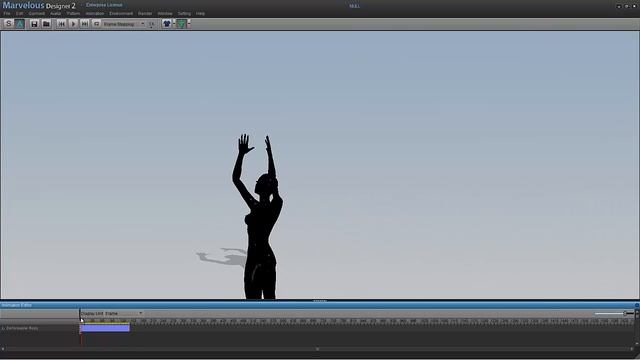This screenshot has width=640, height=360.
Task: Open the Avatar menu
Action: point(56,13)
